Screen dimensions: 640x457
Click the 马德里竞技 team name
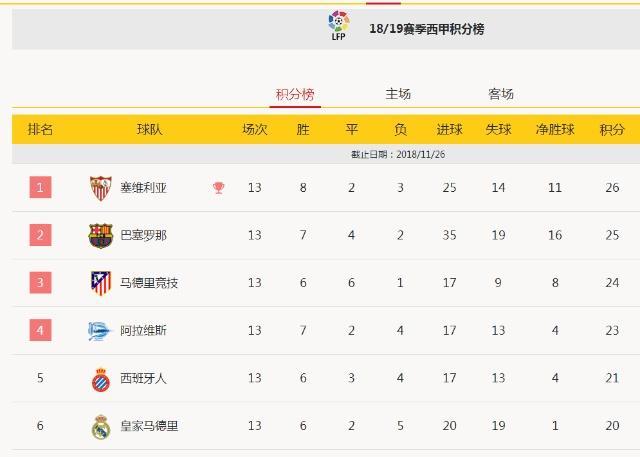[149, 283]
